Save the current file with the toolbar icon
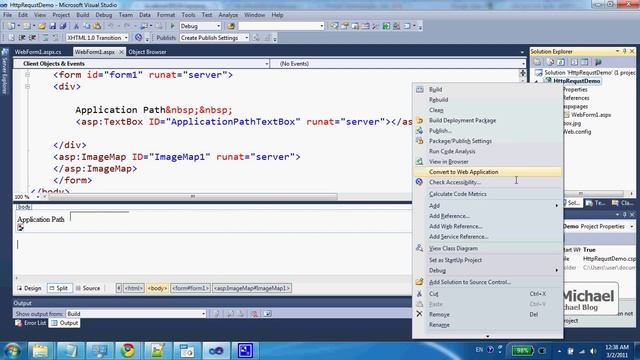Screen dimensions: 640x360 click(x=52, y=26)
